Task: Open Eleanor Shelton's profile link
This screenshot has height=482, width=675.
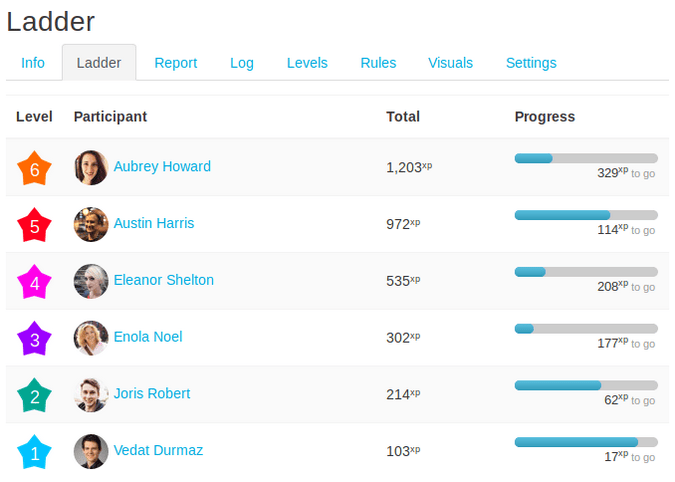Action: click(164, 280)
